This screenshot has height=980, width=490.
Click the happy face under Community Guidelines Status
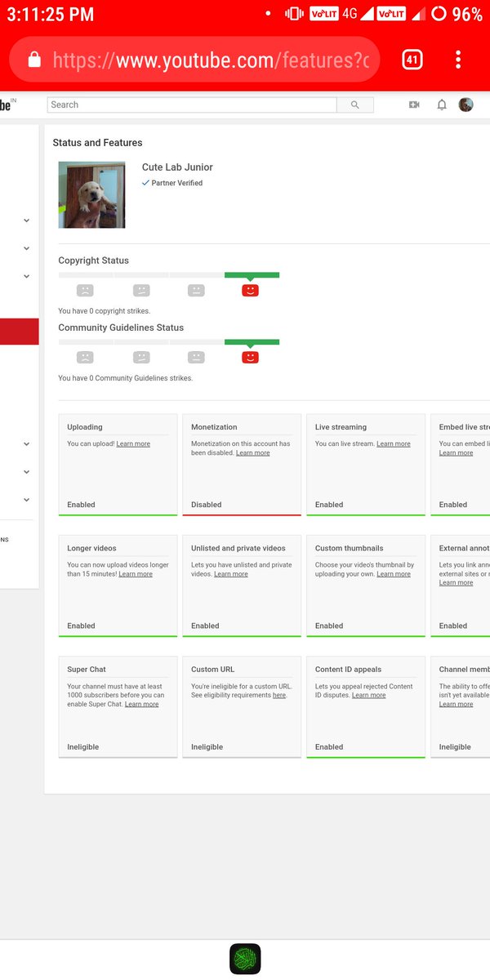[251, 357]
